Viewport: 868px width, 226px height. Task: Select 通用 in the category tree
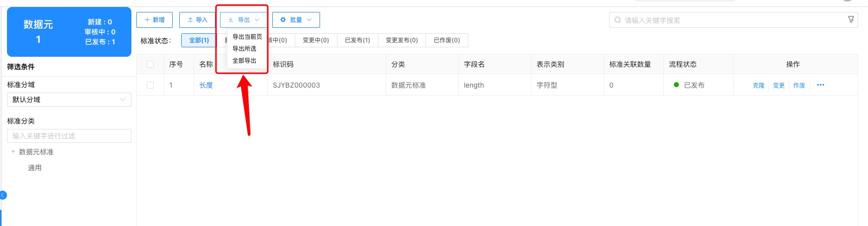tap(35, 168)
